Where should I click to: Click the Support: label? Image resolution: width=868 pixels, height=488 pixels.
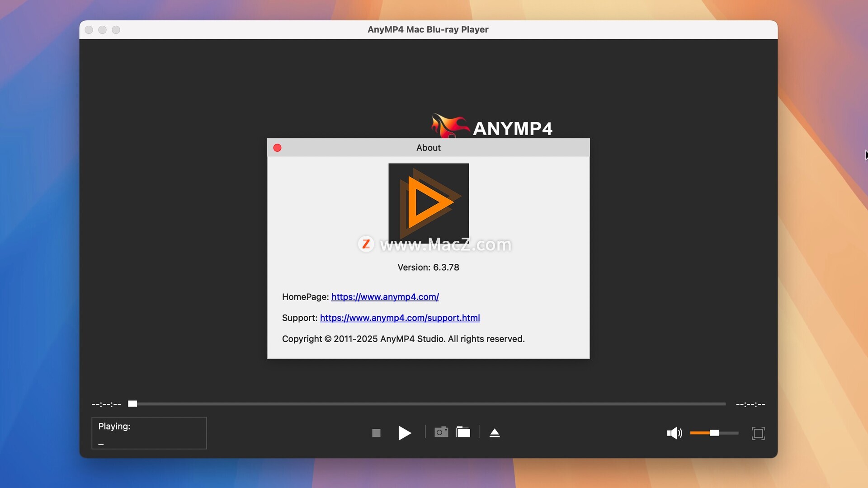[300, 318]
